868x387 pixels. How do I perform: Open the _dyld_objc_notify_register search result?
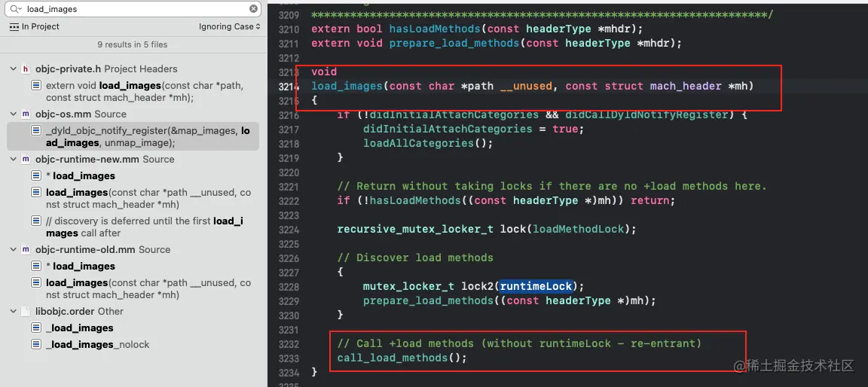[x=133, y=136]
